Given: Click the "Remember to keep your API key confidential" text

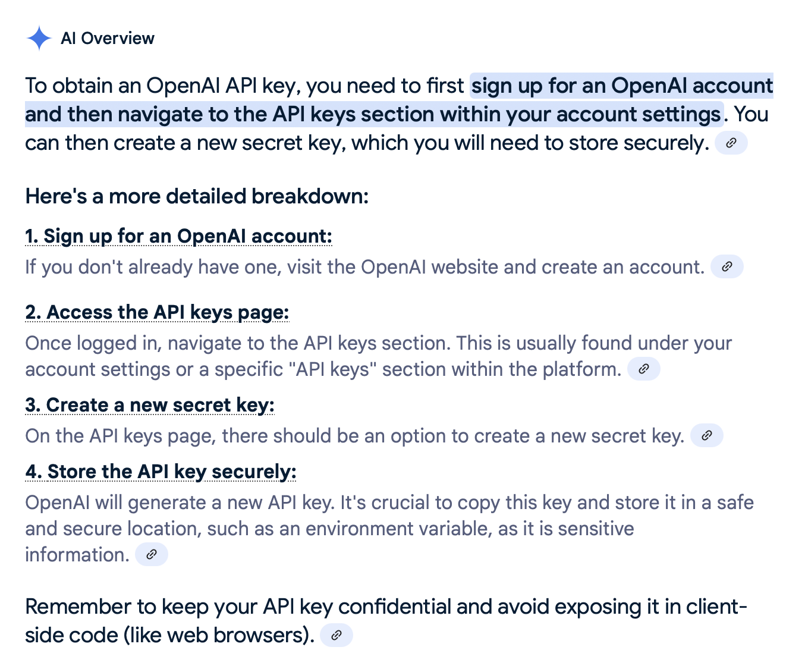Looking at the screenshot, I should pyautogui.click(x=385, y=607).
